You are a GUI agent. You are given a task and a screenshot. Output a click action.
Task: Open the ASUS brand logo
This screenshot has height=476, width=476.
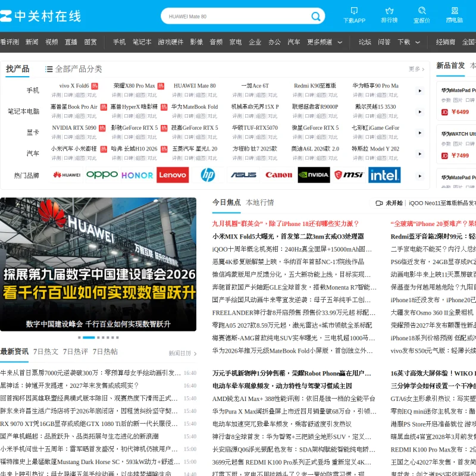pyautogui.click(x=243, y=175)
